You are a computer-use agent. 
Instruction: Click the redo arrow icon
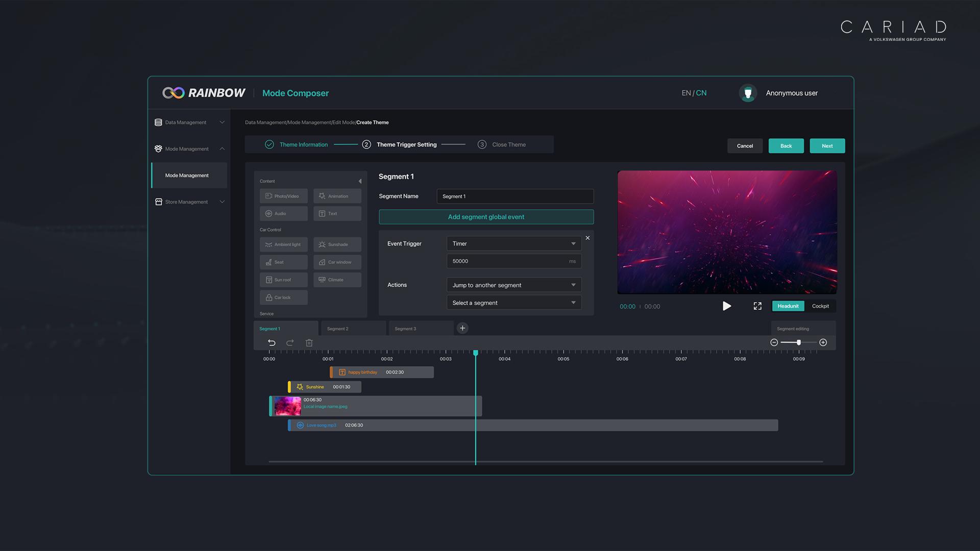(290, 343)
